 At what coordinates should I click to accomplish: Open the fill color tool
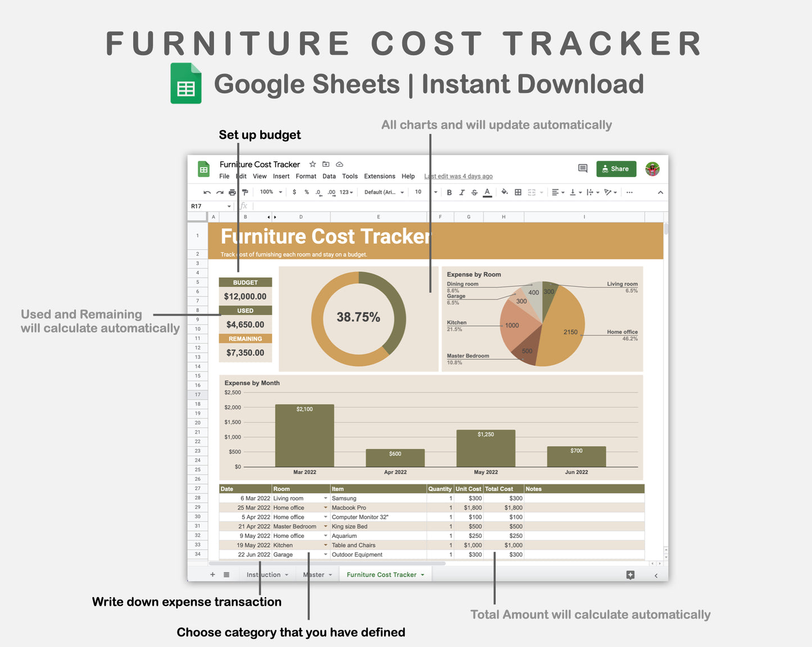pos(505,192)
